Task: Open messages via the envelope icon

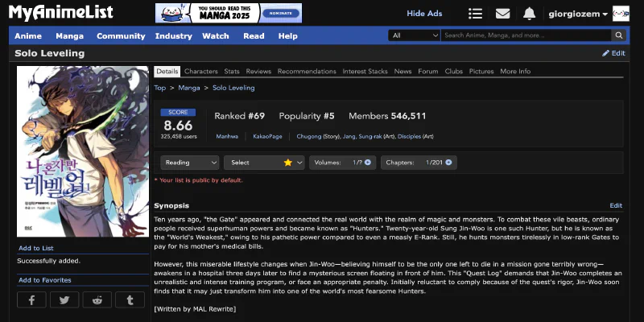Action: click(x=502, y=14)
